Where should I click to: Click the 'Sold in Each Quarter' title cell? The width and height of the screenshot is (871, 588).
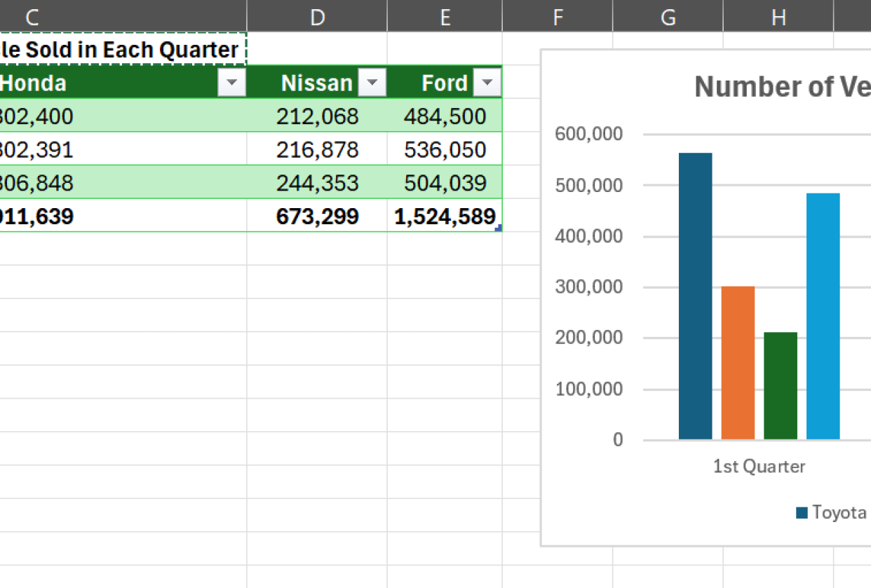[123, 50]
